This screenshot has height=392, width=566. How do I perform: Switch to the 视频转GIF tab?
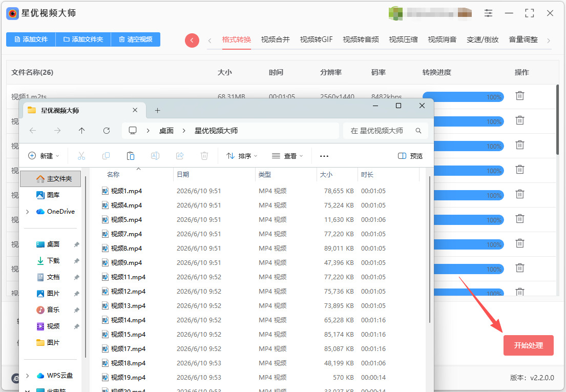click(316, 39)
